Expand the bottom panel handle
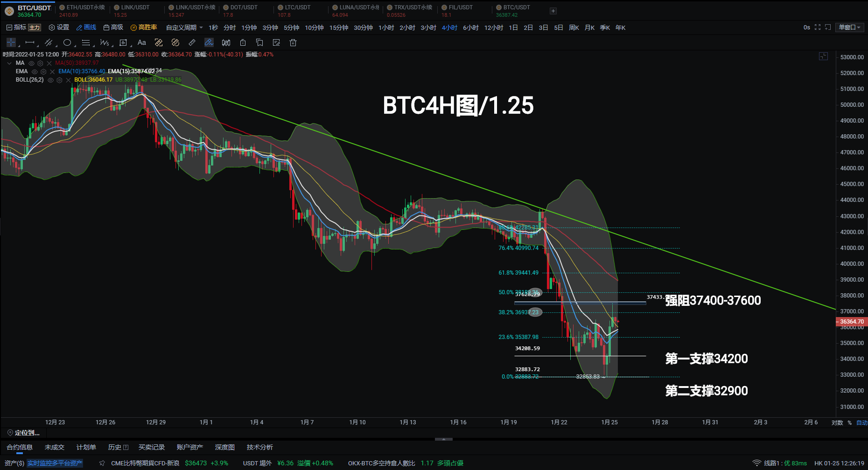Screen dimensions: 868x470 [x=444, y=439]
